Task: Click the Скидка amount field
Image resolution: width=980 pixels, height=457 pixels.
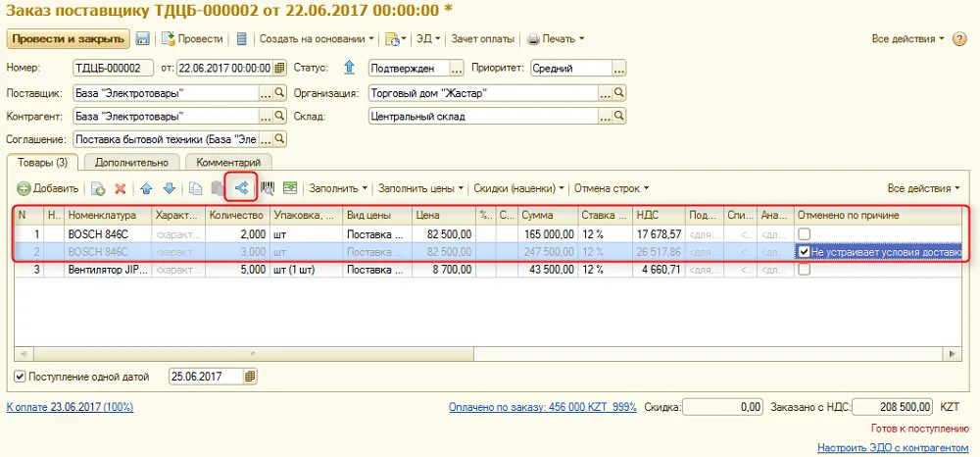Action: tap(722, 406)
